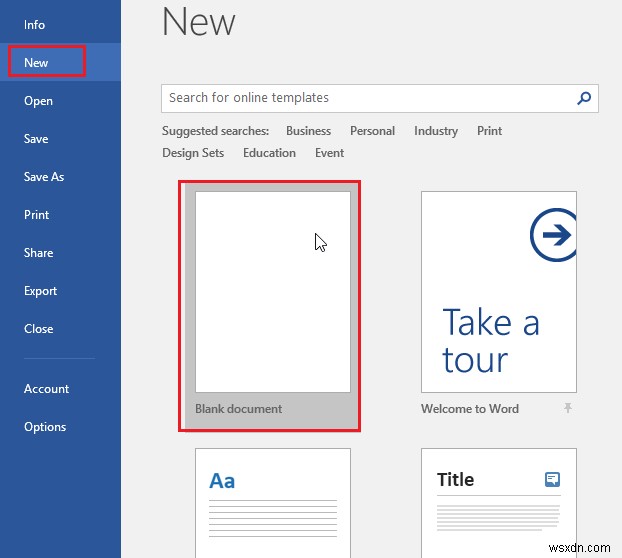The image size is (622, 558).
Task: Search suggested category Education
Action: 269,153
